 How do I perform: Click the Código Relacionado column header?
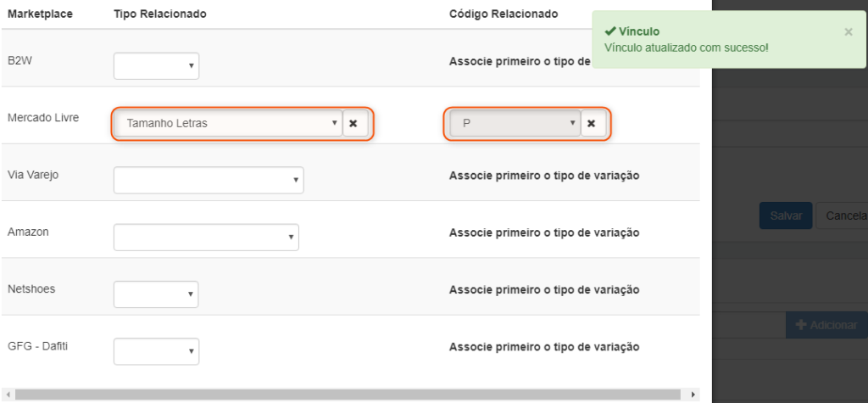point(504,14)
